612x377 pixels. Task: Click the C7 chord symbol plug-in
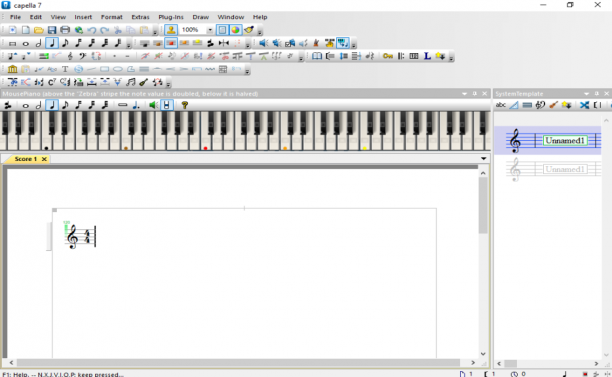pos(52,82)
